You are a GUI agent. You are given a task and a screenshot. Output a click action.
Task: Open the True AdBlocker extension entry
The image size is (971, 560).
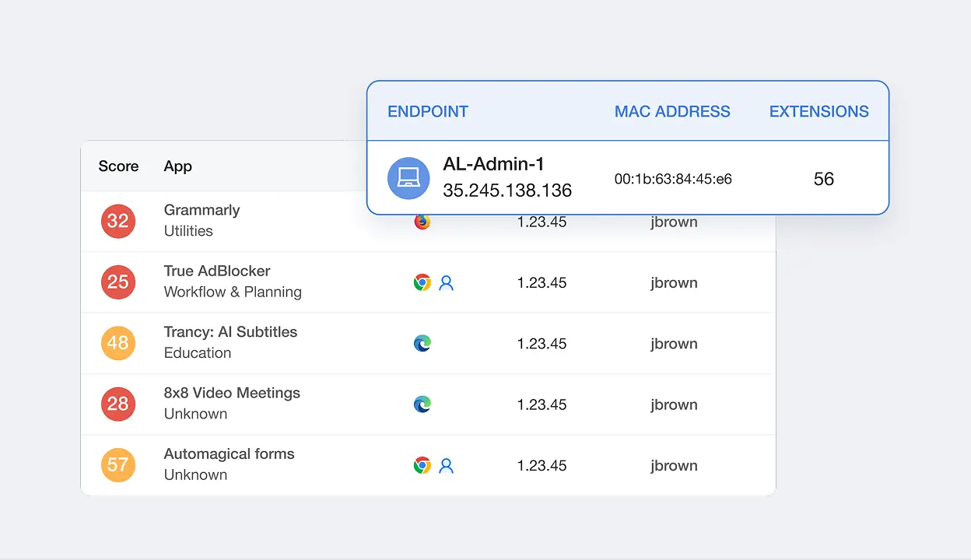point(217,271)
